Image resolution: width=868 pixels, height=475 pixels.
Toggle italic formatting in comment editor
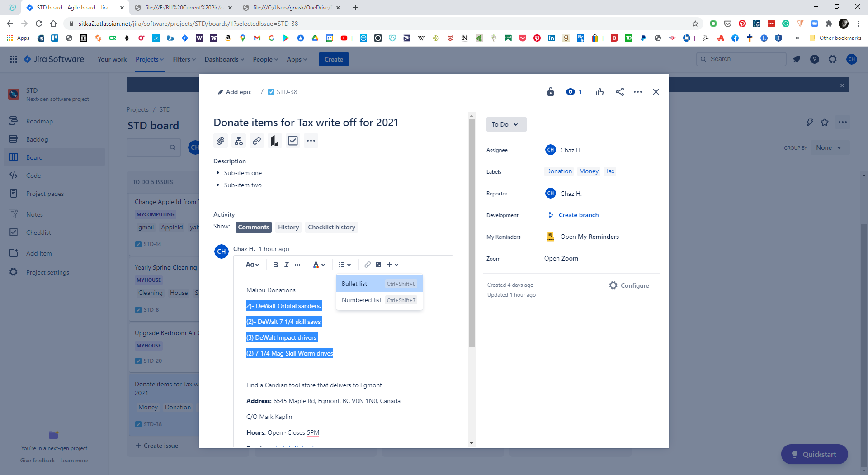pos(286,265)
